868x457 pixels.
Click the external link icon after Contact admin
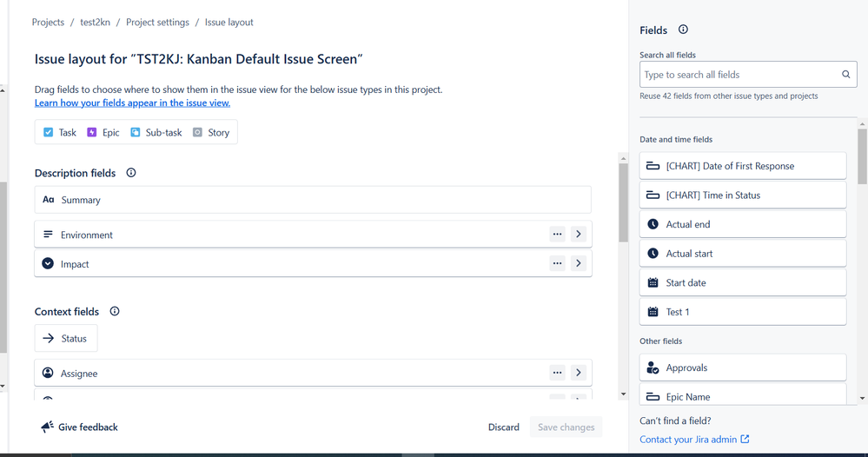click(745, 439)
